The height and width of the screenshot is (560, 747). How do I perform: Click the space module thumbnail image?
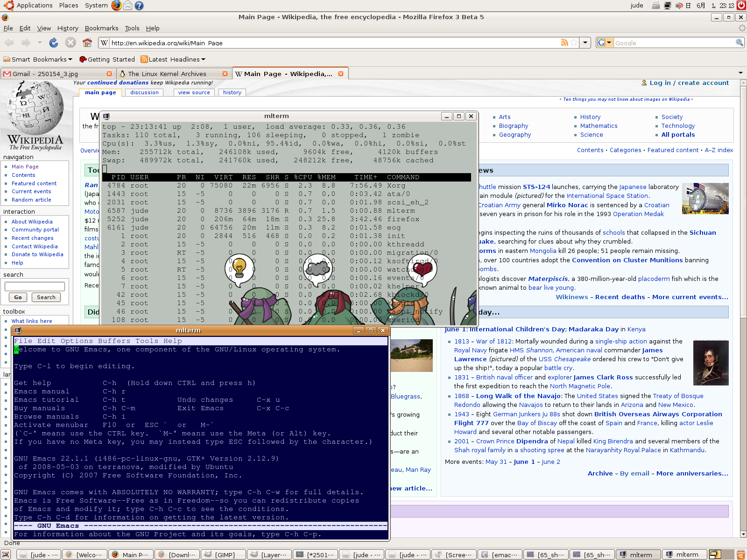(705, 198)
